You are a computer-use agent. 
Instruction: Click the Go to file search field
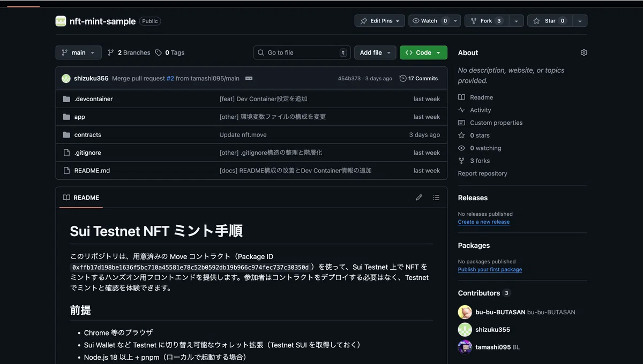click(302, 52)
